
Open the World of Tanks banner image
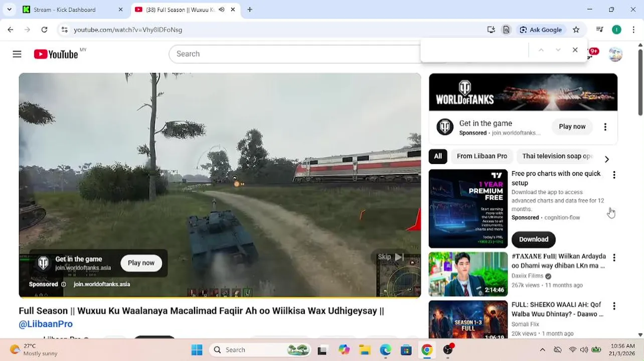click(x=523, y=92)
